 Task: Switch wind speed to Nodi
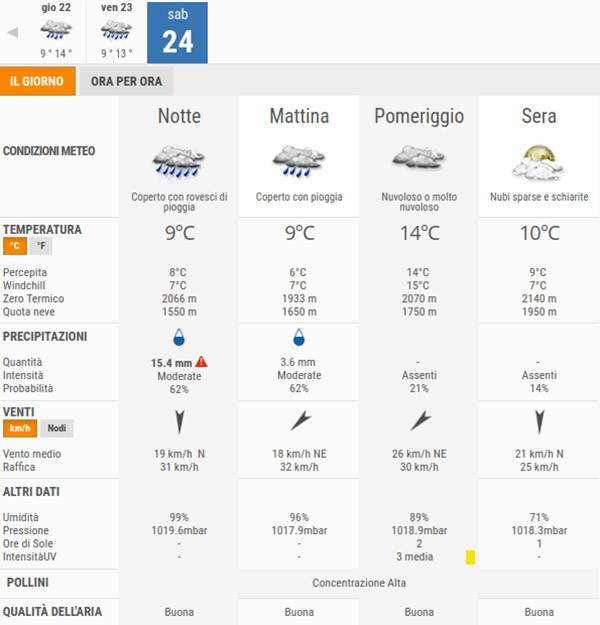point(57,428)
